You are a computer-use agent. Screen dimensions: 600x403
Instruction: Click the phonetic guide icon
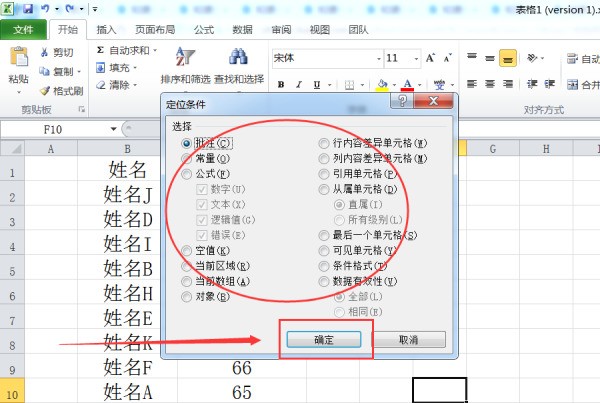439,85
